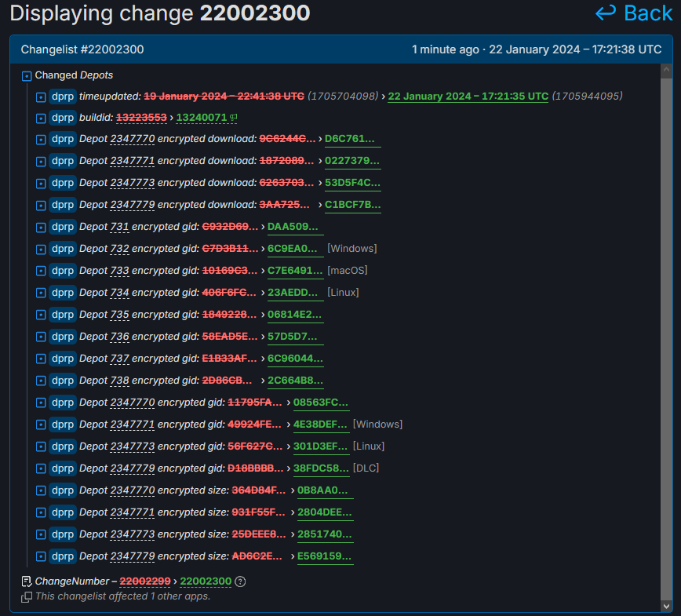This screenshot has height=616, width=681.
Task: Click the small flag icon after buildid 13240071
Action: tap(234, 117)
